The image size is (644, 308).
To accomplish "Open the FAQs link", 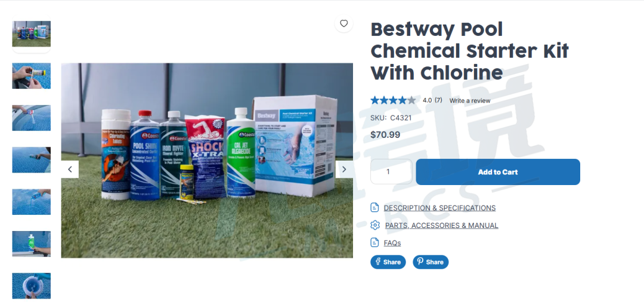I will pyautogui.click(x=392, y=243).
